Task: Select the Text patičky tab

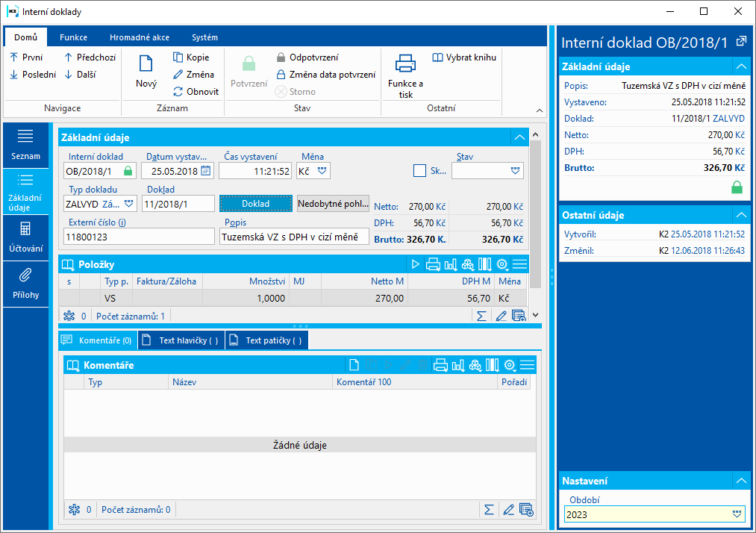Action: 266,340
